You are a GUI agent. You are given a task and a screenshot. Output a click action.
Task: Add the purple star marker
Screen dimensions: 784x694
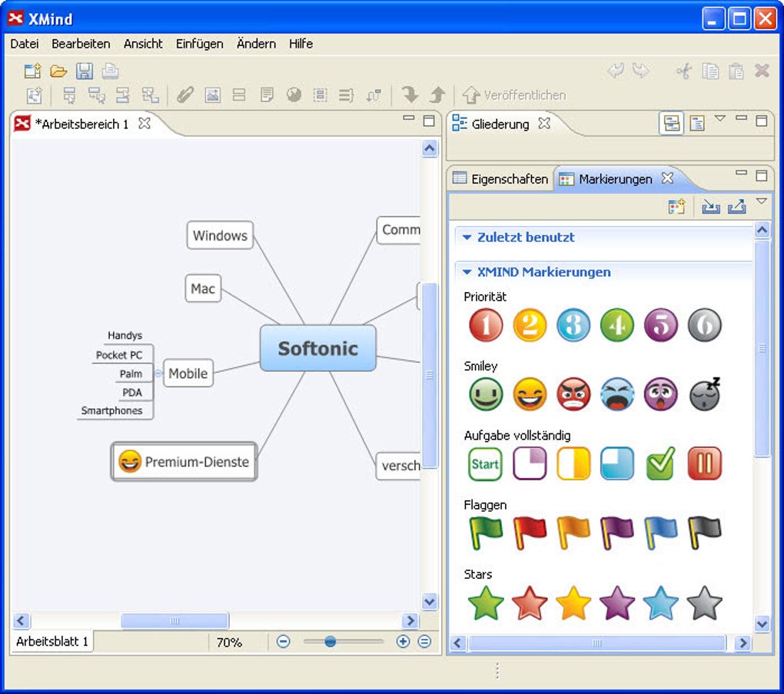coord(617,603)
